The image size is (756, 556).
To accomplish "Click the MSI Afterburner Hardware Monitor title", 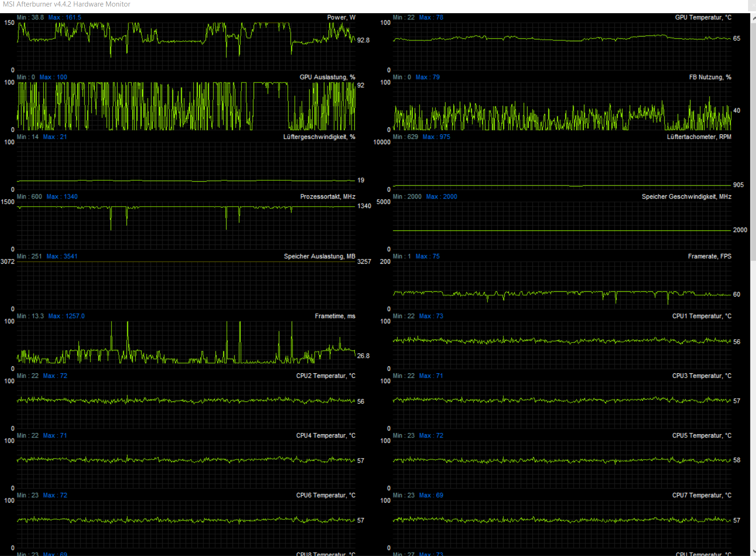I will (67, 4).
